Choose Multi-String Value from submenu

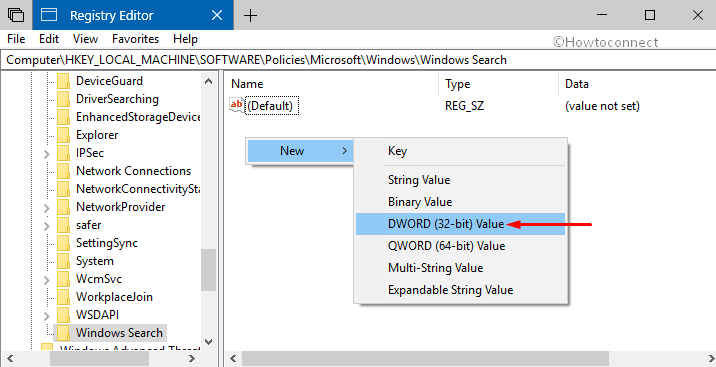click(x=460, y=268)
